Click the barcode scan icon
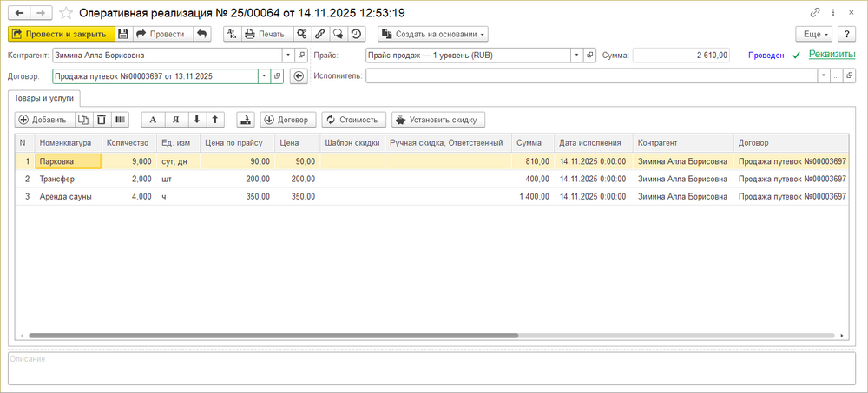This screenshot has width=868, height=393. click(x=119, y=120)
